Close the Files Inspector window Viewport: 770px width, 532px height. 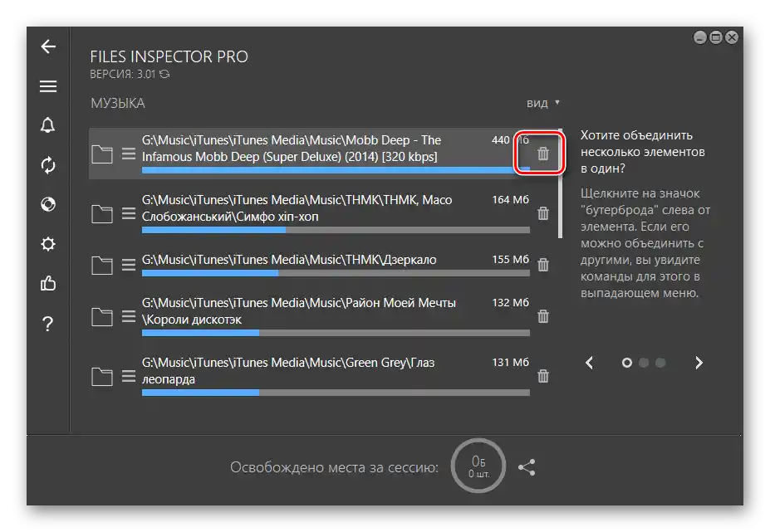coord(732,37)
